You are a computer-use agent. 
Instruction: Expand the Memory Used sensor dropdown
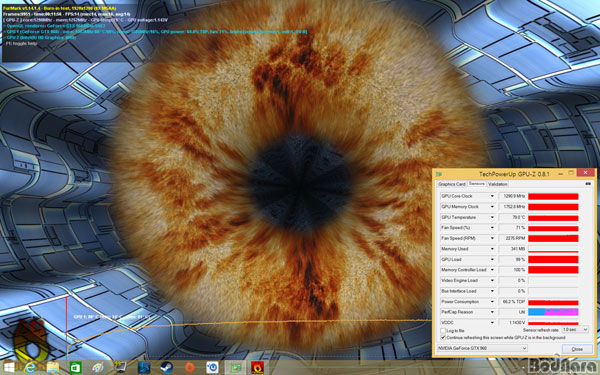pyautogui.click(x=492, y=249)
